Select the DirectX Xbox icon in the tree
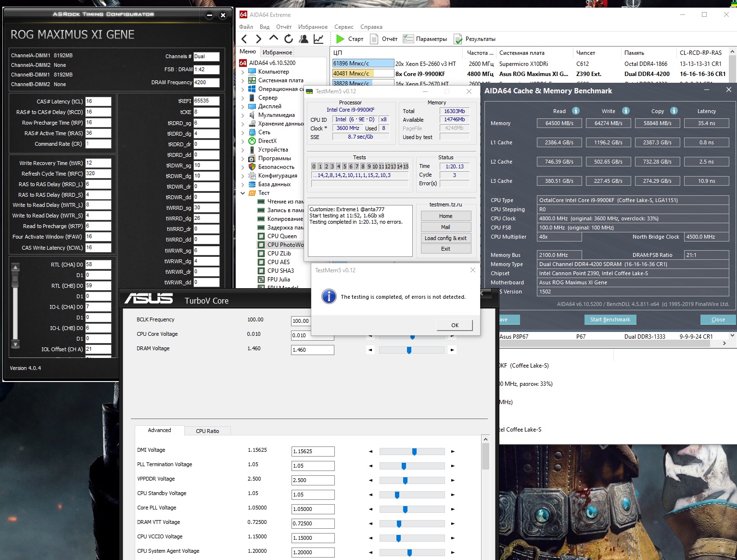The width and height of the screenshot is (737, 560). tap(252, 141)
